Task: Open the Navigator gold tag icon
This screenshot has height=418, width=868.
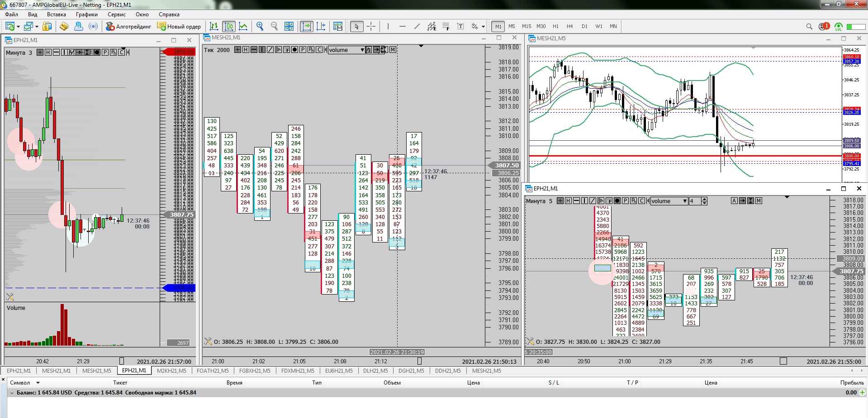Action: click(64, 26)
